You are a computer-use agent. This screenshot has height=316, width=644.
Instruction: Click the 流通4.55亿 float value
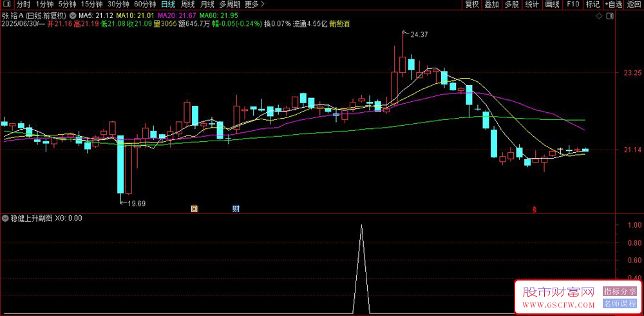(310, 24)
